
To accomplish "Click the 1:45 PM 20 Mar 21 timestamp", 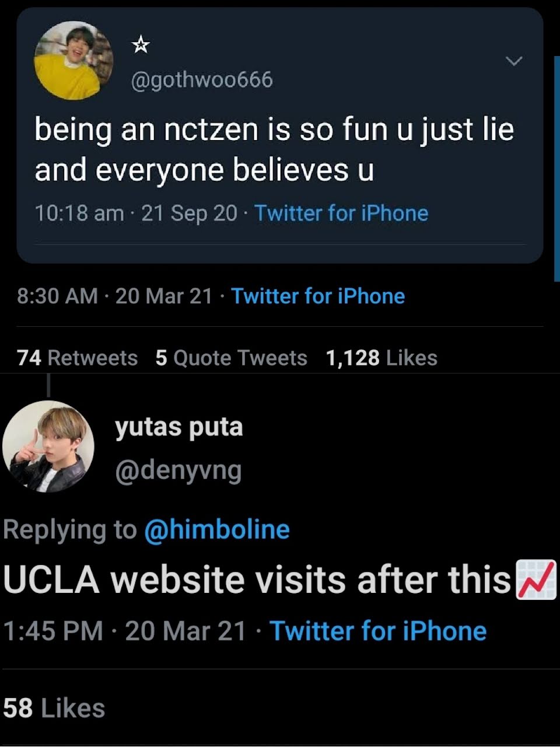I will pos(125,631).
